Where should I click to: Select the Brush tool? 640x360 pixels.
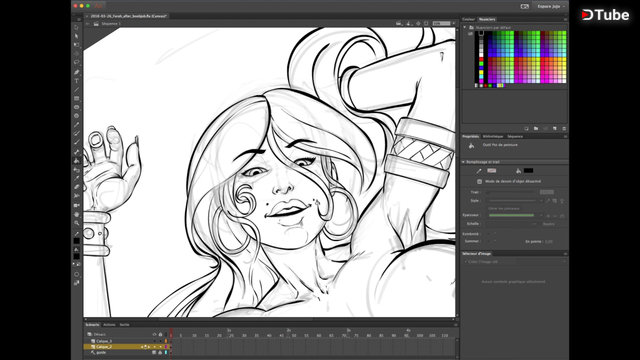click(x=76, y=142)
